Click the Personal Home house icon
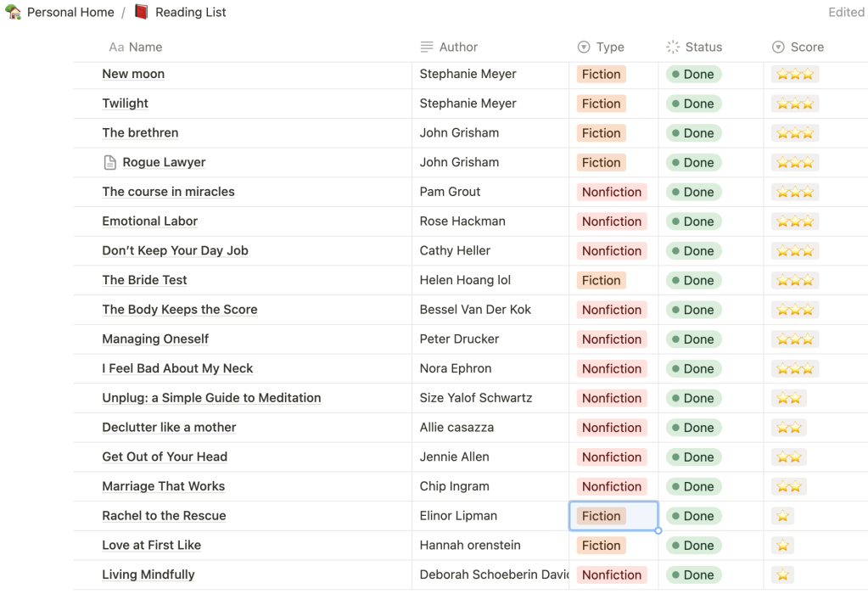 [14, 13]
